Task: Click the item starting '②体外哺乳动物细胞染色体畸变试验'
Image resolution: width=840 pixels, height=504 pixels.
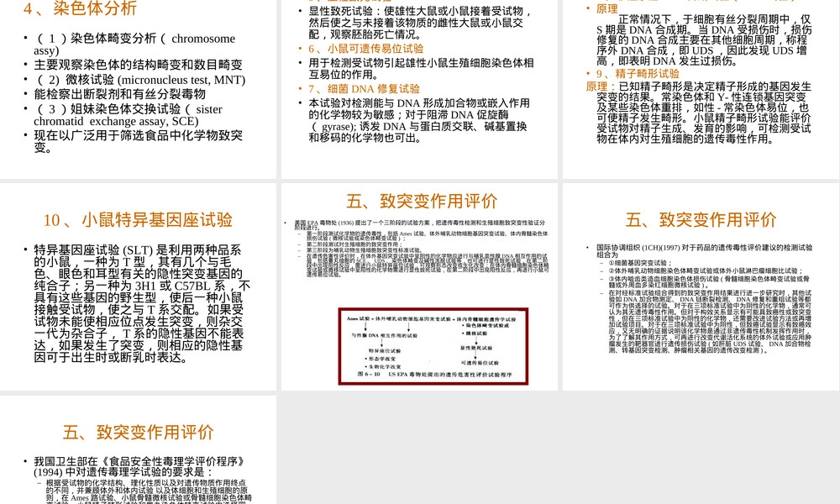Action: [x=706, y=271]
